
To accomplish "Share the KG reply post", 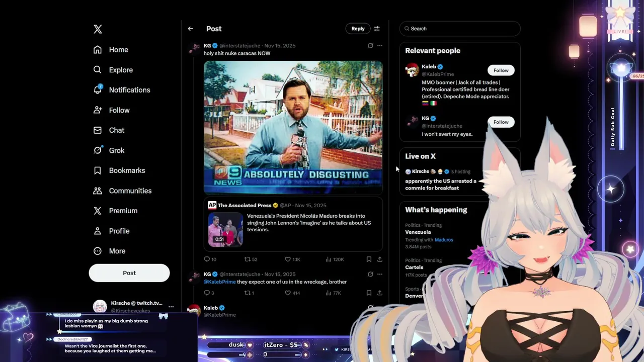I will pos(380,293).
